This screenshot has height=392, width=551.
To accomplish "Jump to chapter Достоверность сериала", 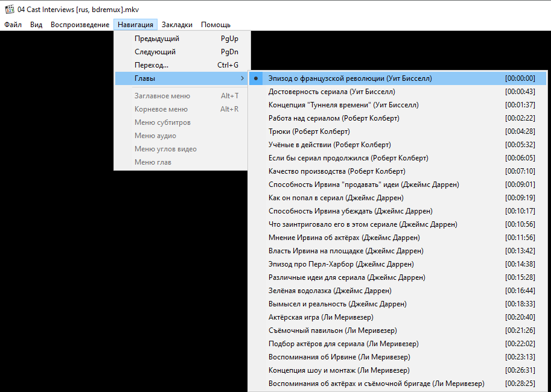I will click(x=398, y=92).
